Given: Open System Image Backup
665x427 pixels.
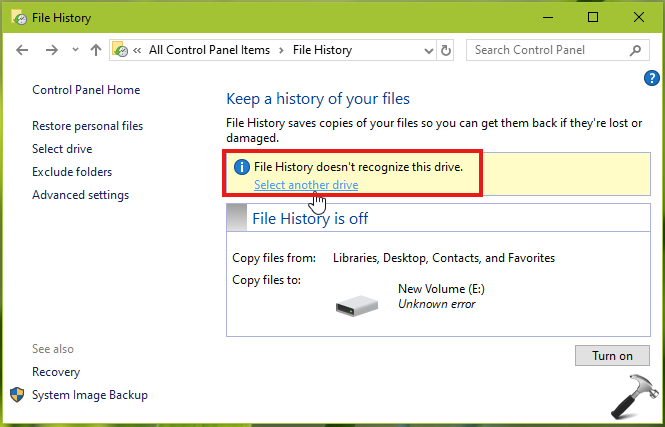Looking at the screenshot, I should [x=90, y=395].
